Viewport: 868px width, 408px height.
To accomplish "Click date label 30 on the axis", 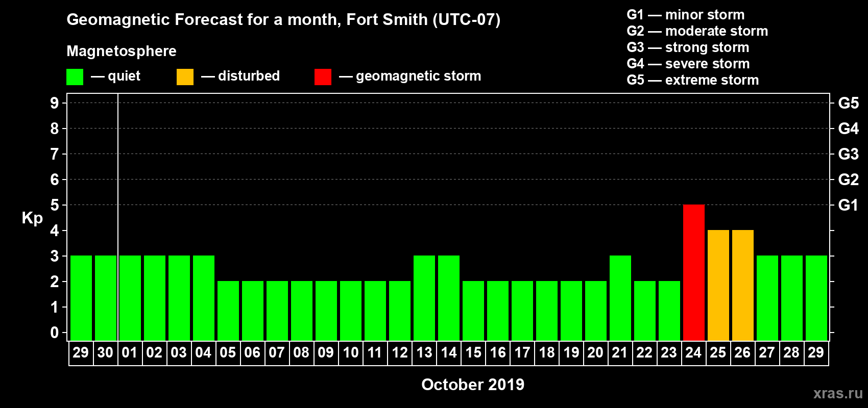I will (105, 352).
